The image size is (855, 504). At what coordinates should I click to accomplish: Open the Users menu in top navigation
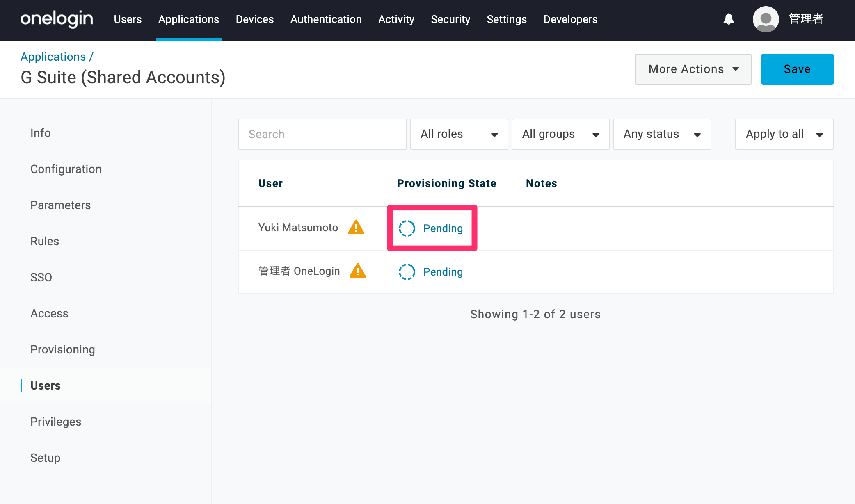pos(128,19)
